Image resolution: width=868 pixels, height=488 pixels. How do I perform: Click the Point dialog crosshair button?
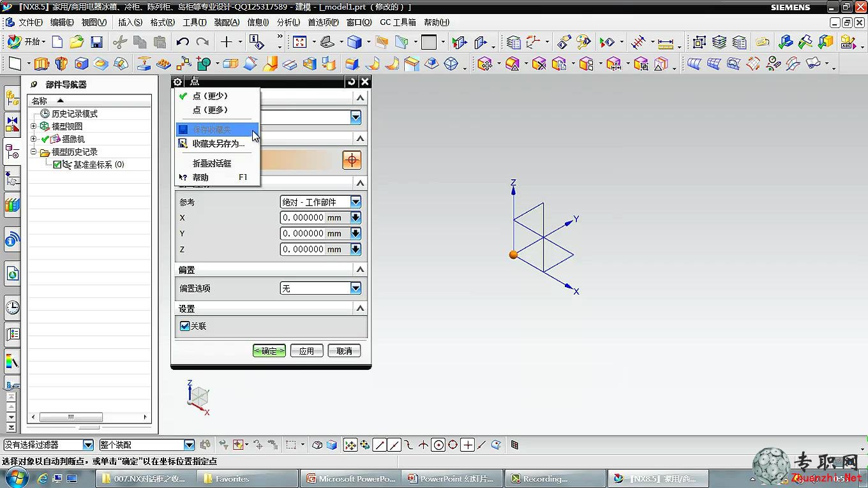352,159
